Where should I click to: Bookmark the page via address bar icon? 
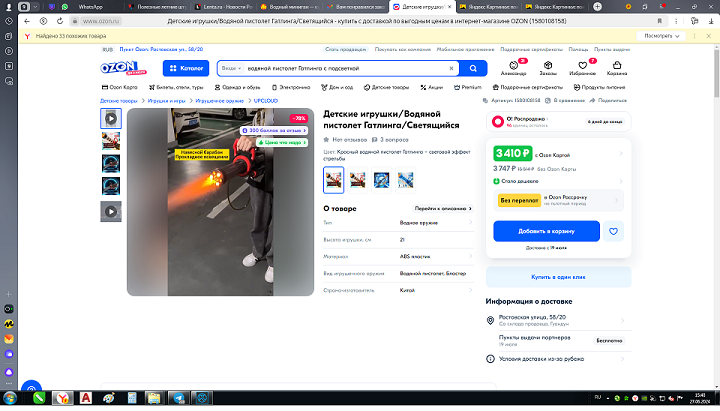click(659, 21)
